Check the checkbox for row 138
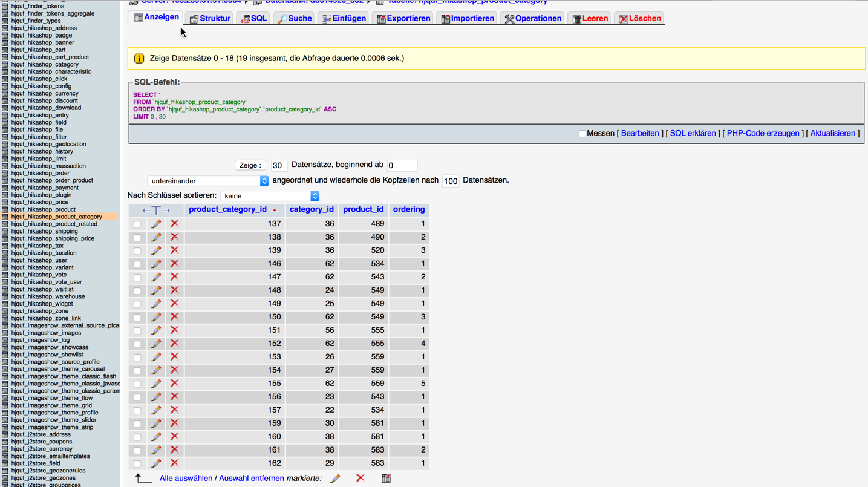 click(137, 238)
